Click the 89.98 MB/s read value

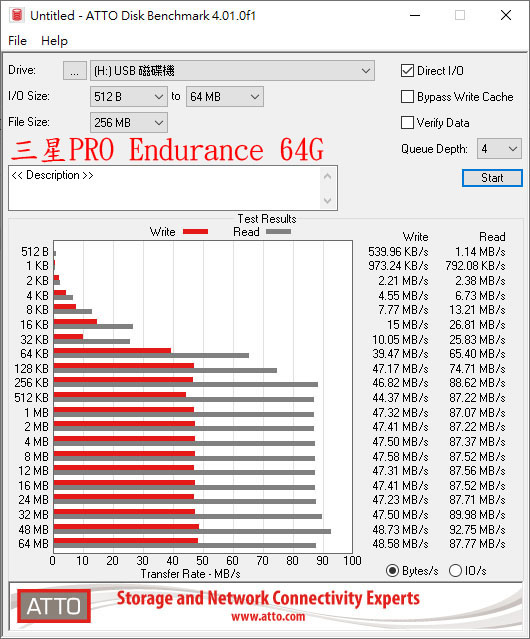click(x=477, y=515)
